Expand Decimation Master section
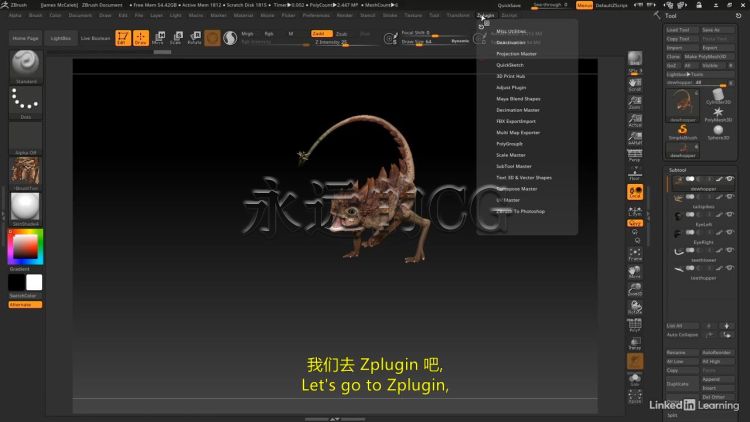This screenshot has height=422, width=750. point(518,110)
